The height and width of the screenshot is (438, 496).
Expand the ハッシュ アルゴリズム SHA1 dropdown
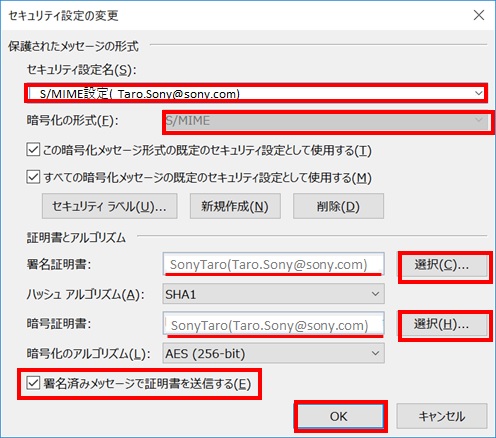tap(273, 294)
